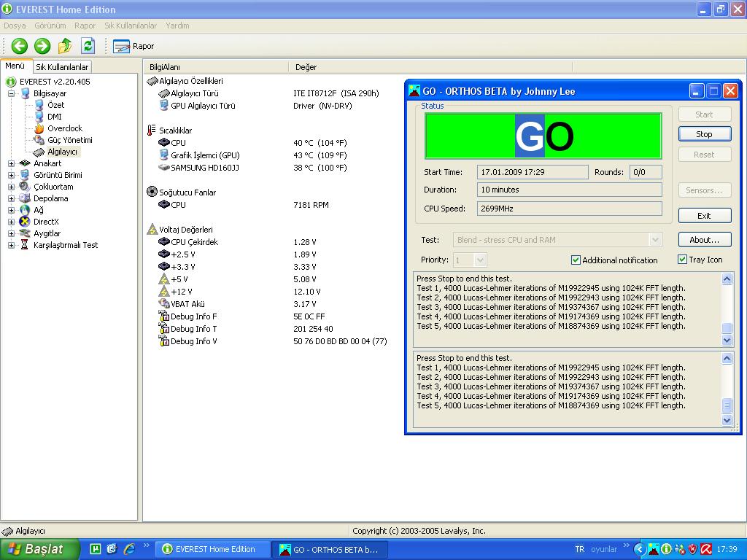This screenshot has width=747, height=560.
Task: Click the CPU Speed field showing 2699MHz
Action: (x=569, y=209)
